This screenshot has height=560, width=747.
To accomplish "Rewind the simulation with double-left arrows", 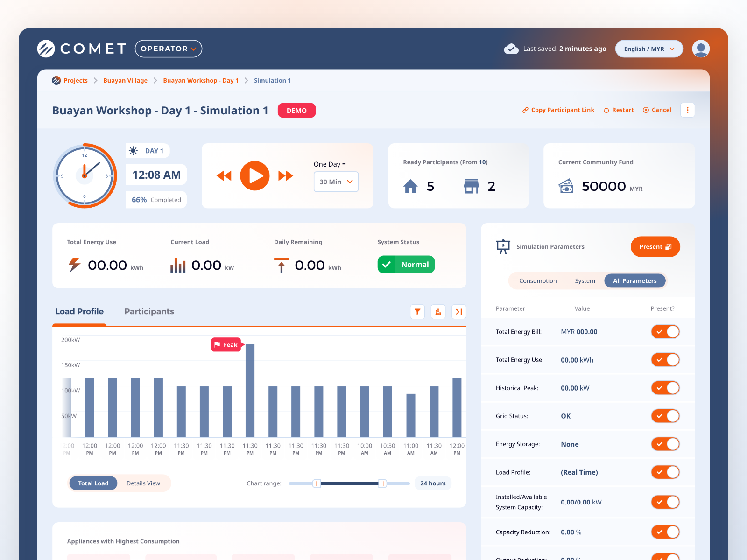I will pyautogui.click(x=224, y=176).
